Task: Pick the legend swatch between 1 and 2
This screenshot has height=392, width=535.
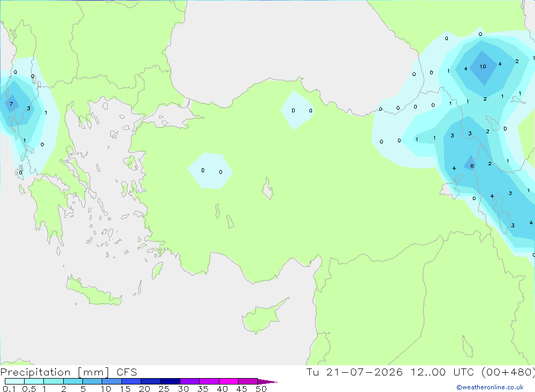Action: point(53,381)
